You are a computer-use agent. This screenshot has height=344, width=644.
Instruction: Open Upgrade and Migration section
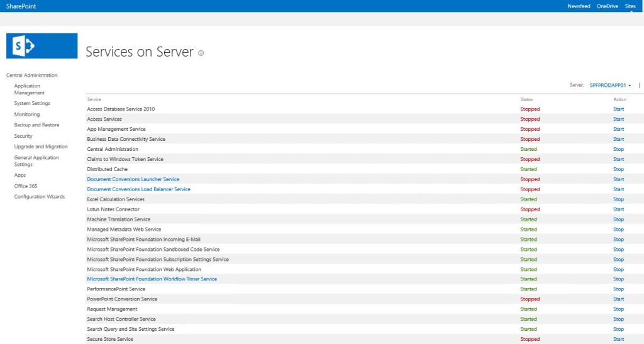point(41,147)
